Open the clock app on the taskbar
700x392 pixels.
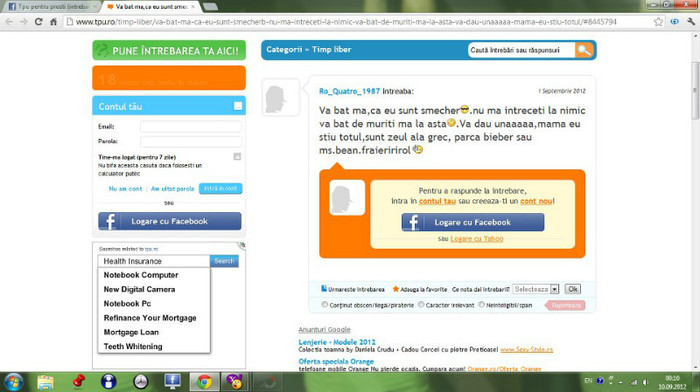(141, 382)
